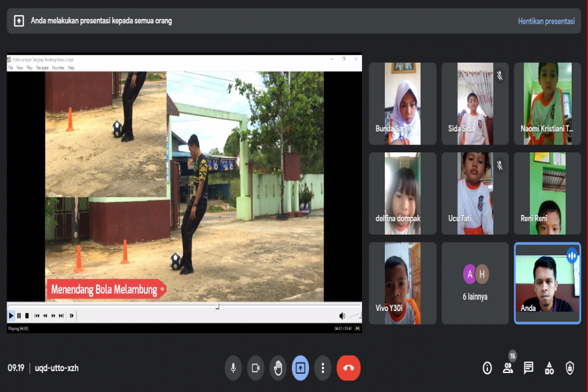The width and height of the screenshot is (588, 392).
Task: Open the meeting details info icon
Action: point(487,368)
